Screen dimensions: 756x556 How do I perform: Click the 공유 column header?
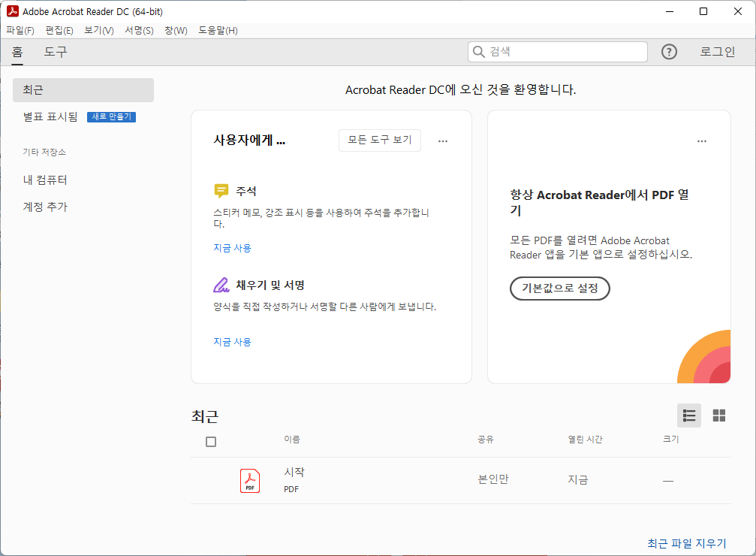(486, 440)
